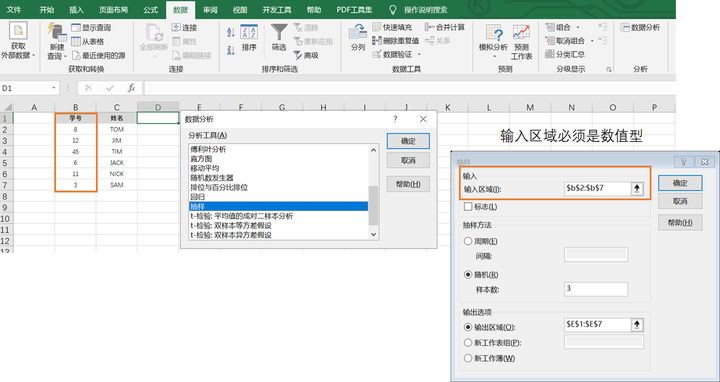This screenshot has width=720, height=382.
Task: Select 移动平均 in the list
Action: pos(279,168)
